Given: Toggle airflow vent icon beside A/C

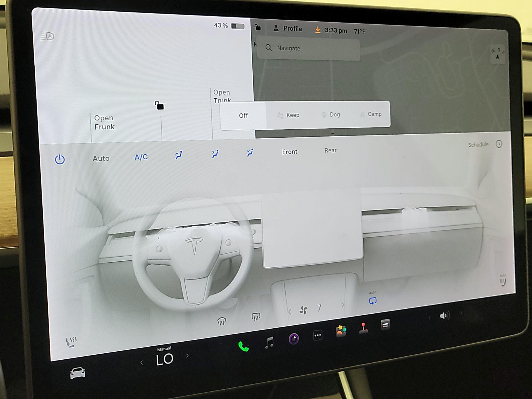Looking at the screenshot, I should click(x=179, y=155).
